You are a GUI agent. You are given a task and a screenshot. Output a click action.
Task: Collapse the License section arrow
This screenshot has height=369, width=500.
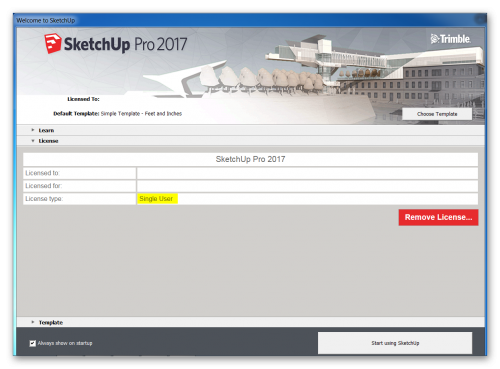(33, 141)
